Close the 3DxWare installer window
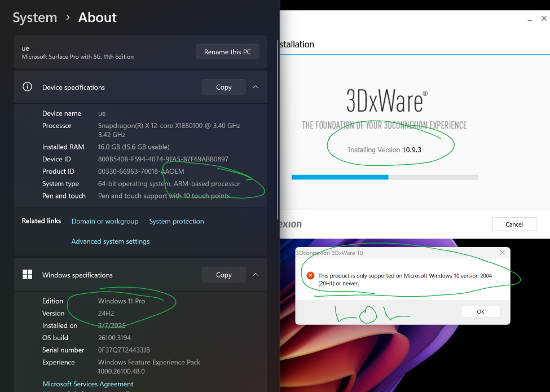 [544, 19]
